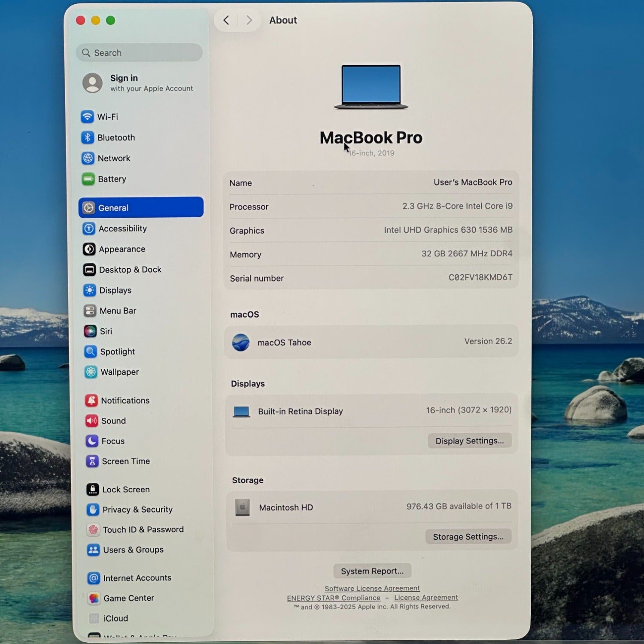Open Wallpaper settings icon
The width and height of the screenshot is (644, 644).
click(91, 372)
